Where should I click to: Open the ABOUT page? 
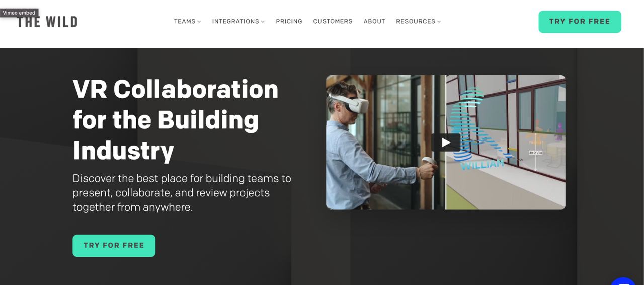click(x=374, y=21)
